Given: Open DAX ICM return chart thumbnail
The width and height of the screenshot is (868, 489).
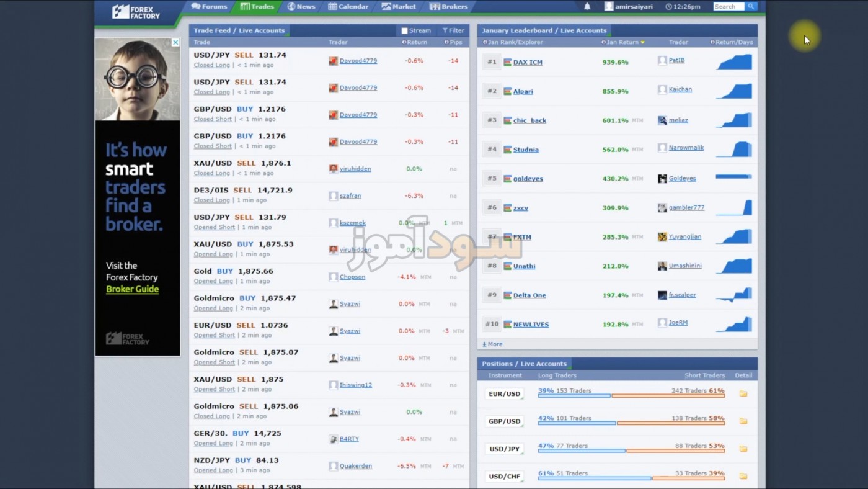Looking at the screenshot, I should click(733, 61).
